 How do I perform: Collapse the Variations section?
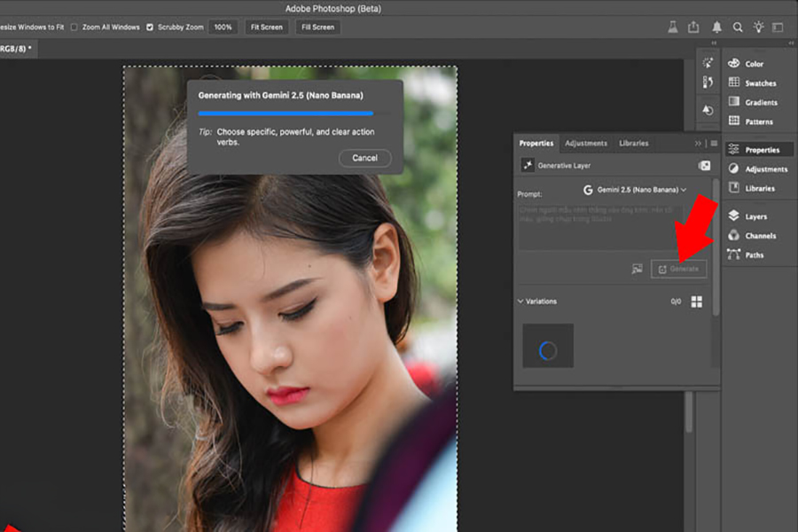click(520, 301)
